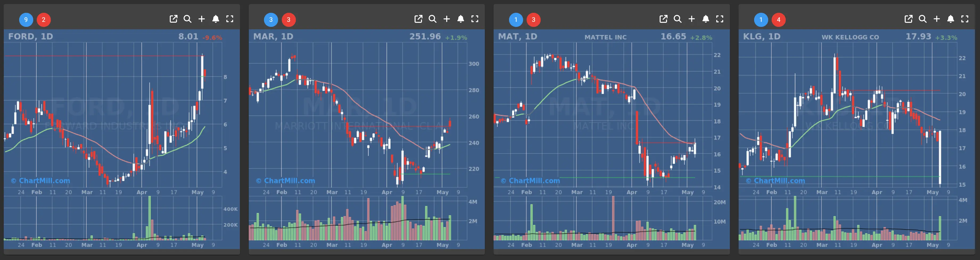This screenshot has width=980, height=260.
Task: Click the red 3 badge on MAT card
Action: (534, 19)
